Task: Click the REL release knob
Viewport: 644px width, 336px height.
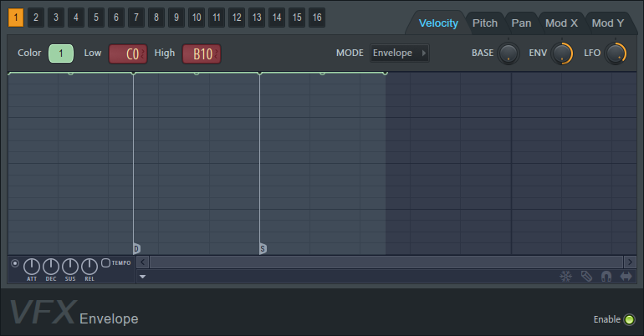Action: pos(89,267)
